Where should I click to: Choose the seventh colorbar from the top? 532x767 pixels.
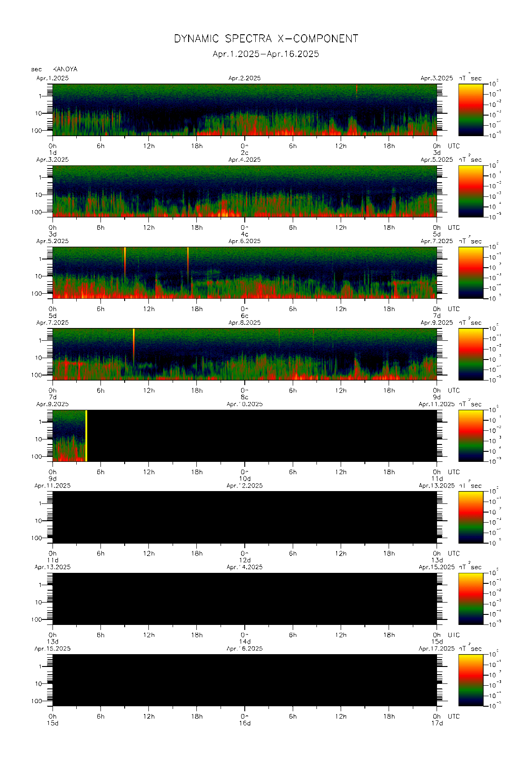click(470, 598)
